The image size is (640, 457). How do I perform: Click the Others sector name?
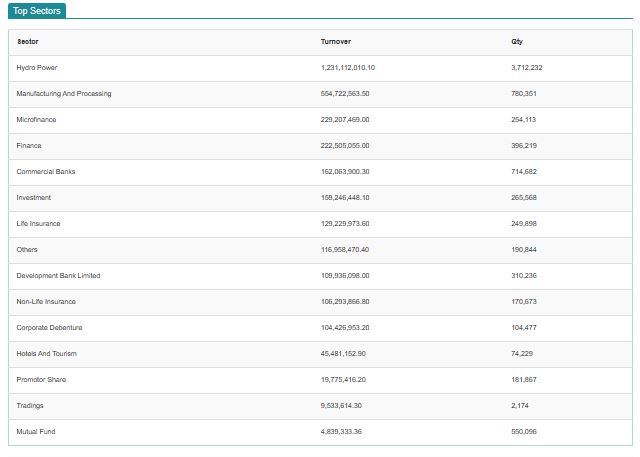[27, 250]
